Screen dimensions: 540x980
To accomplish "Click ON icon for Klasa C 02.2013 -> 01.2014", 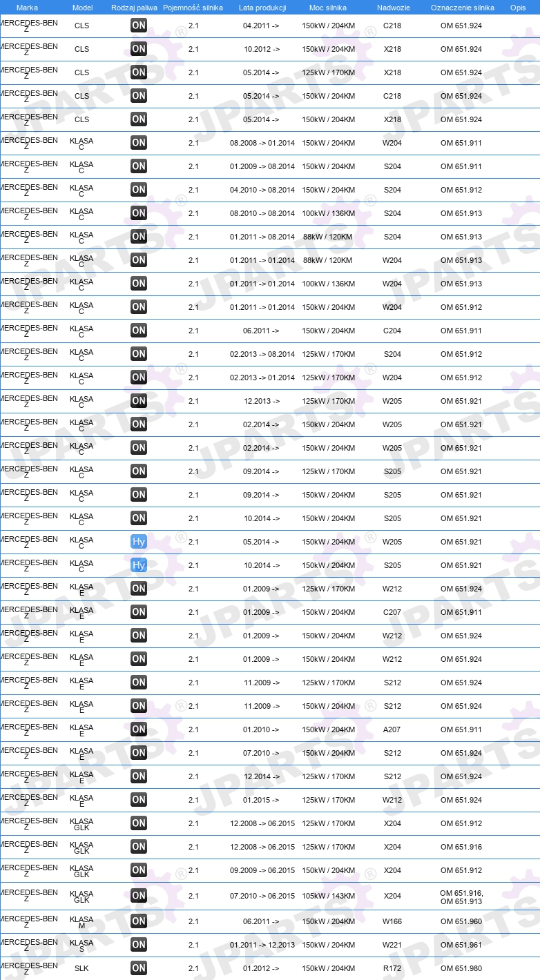I will (x=139, y=378).
